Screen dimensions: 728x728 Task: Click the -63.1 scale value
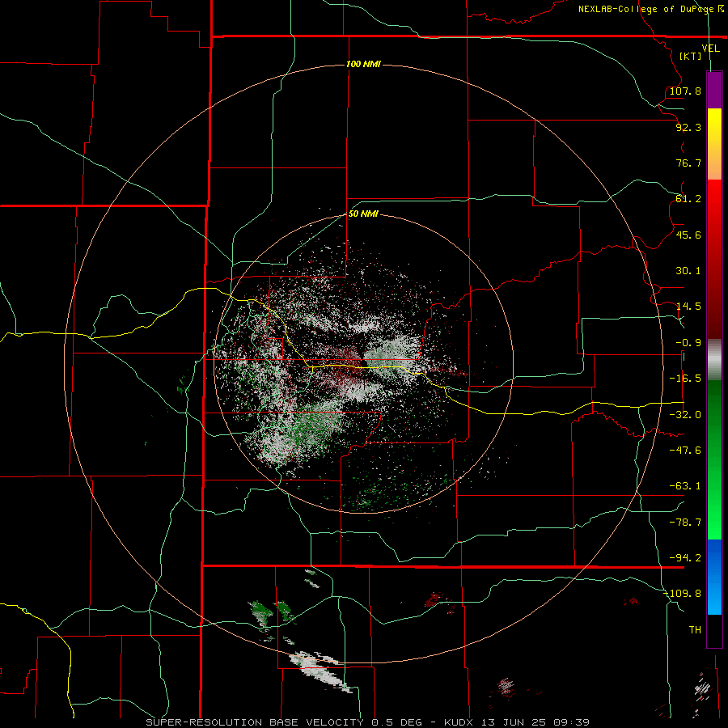(685, 486)
